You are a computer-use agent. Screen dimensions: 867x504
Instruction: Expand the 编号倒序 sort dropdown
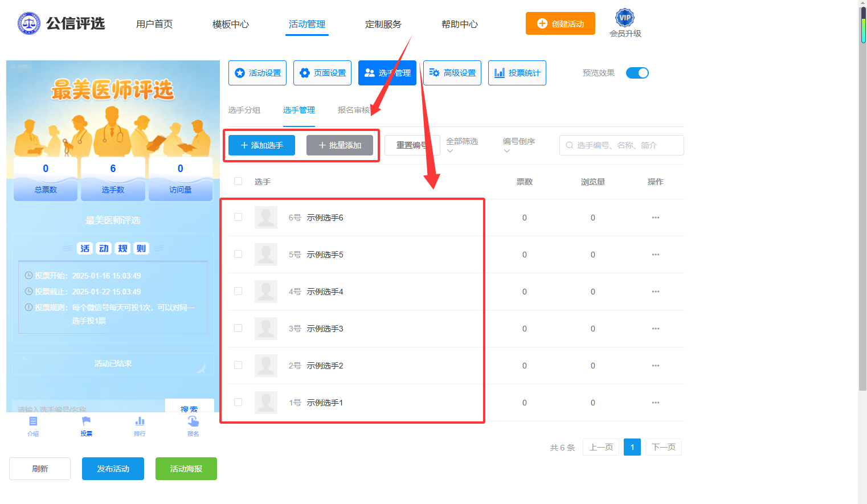[519, 145]
